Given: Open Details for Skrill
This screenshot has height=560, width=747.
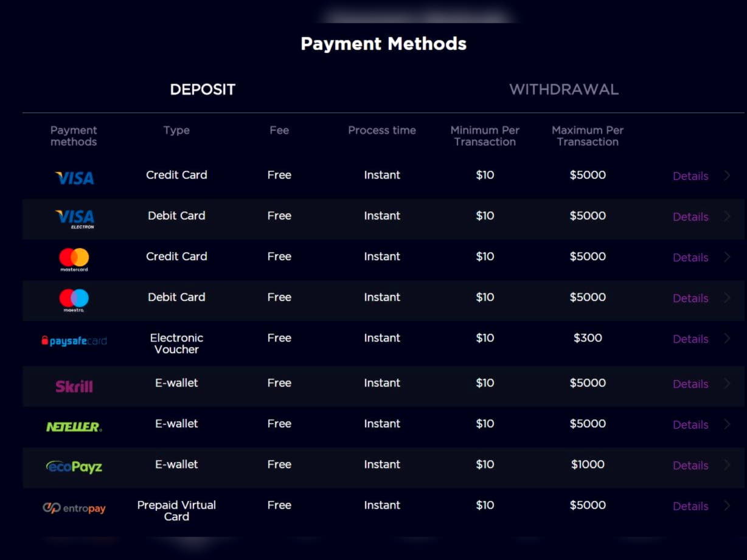Looking at the screenshot, I should (x=690, y=384).
